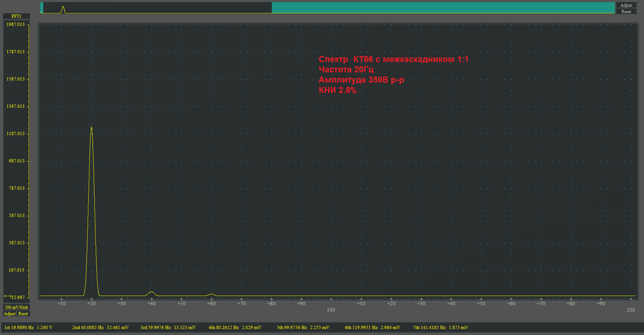Click the 1987.013 vertical axis value
The image size is (644, 335).
[15, 25]
